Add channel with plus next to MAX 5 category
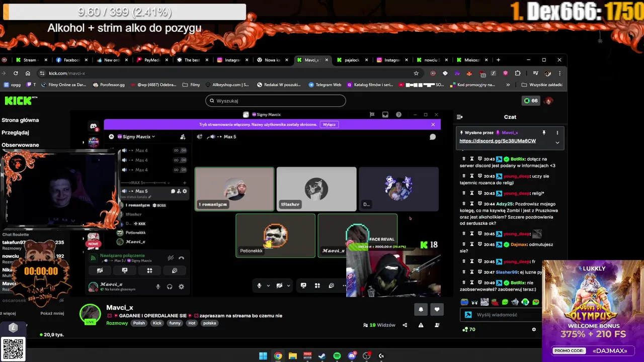This screenshot has height=362, width=644. pyautogui.click(x=185, y=183)
